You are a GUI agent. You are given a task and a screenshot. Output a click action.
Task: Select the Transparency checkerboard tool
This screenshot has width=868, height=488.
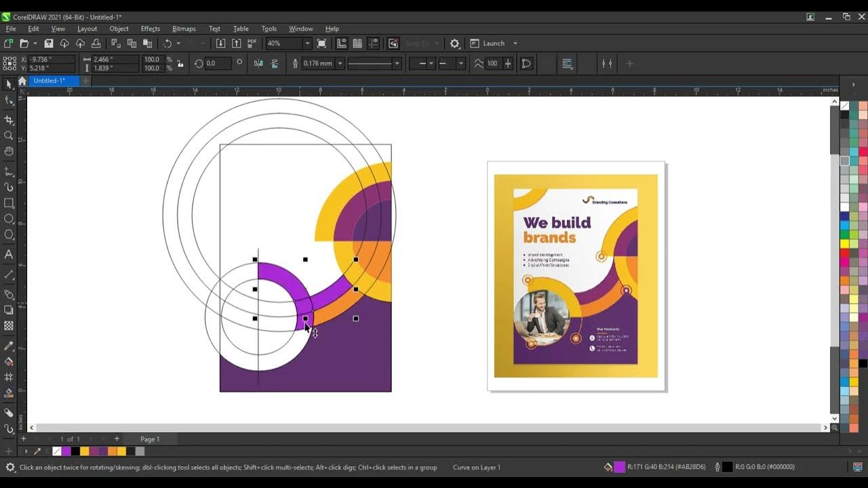(x=9, y=326)
